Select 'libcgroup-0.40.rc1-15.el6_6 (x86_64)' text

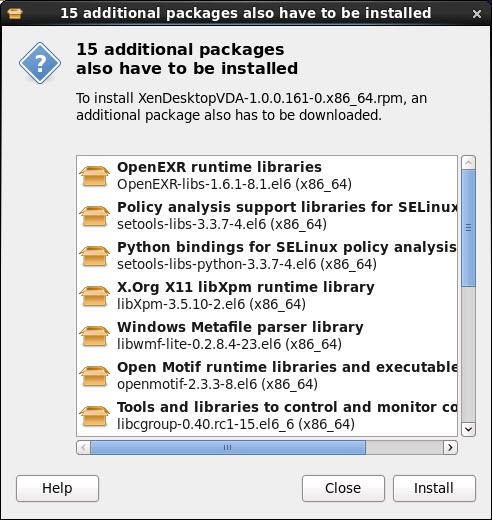[236, 424]
